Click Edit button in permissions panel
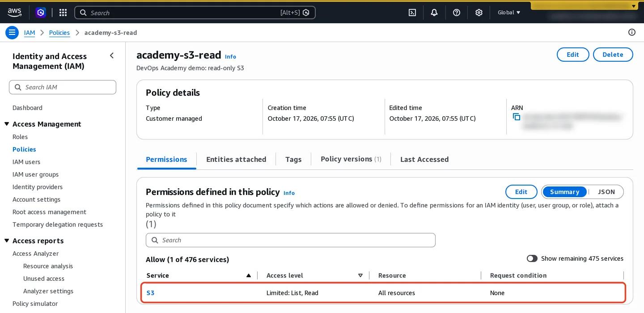The image size is (644, 313). tap(521, 192)
